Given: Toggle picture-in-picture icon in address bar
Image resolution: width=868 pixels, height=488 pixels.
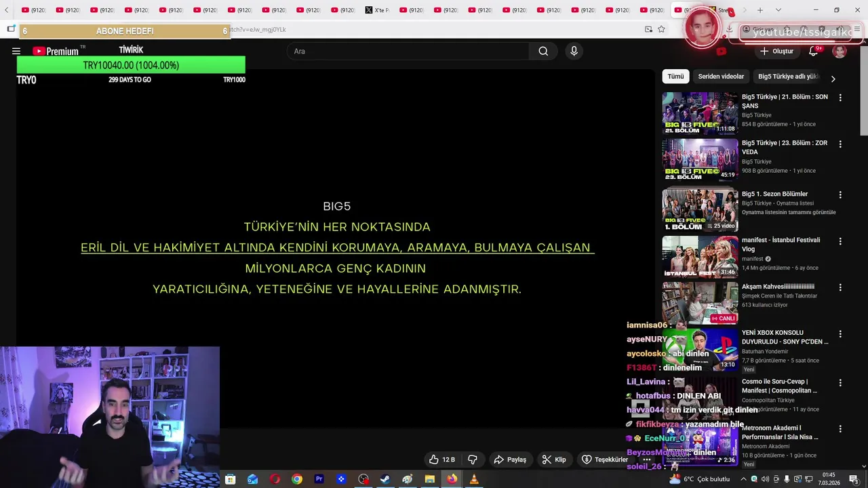Looking at the screenshot, I should pos(648,29).
